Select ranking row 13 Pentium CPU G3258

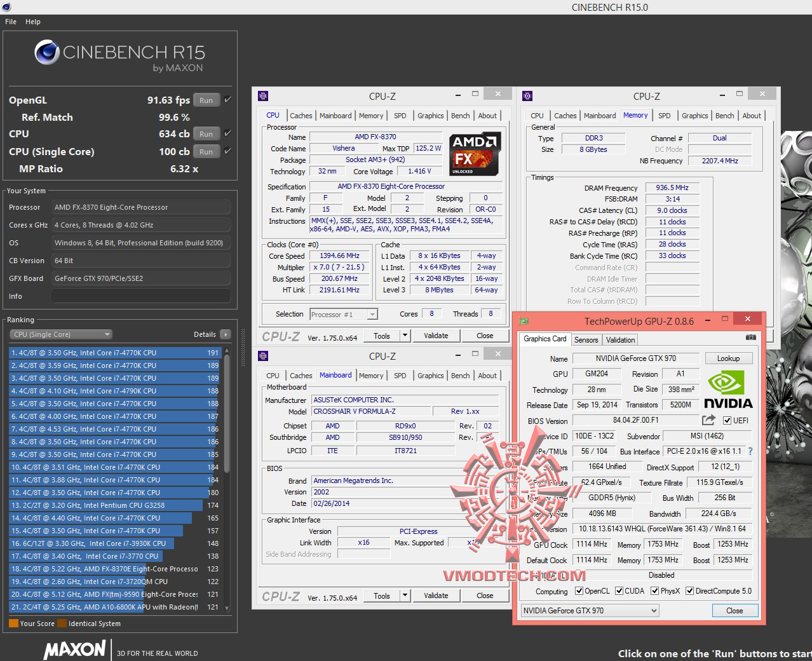tap(114, 505)
